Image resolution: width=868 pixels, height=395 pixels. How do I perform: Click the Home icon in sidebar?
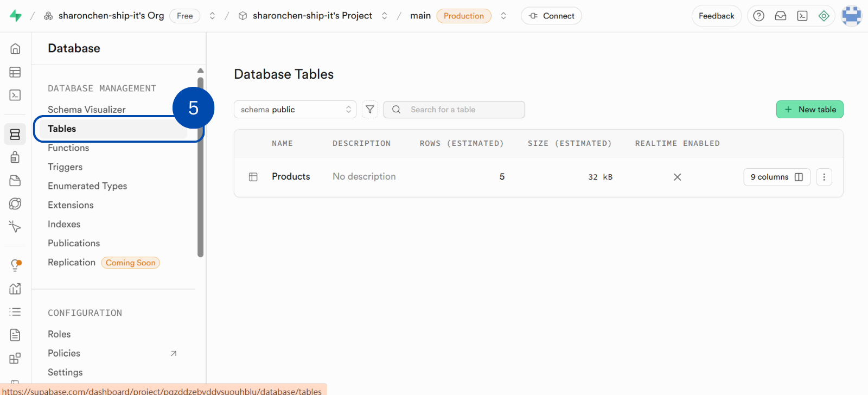coord(15,49)
